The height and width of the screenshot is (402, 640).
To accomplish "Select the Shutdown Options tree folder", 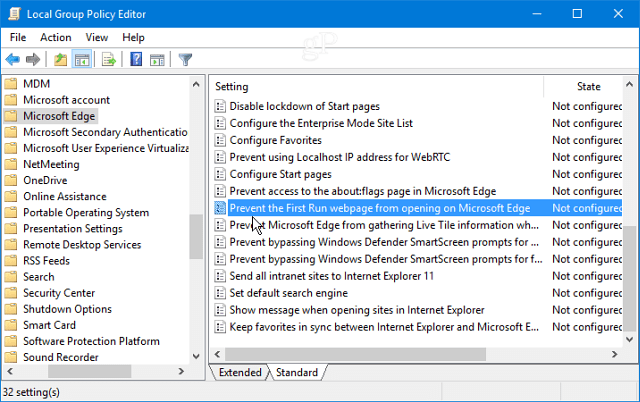I will tap(67, 309).
